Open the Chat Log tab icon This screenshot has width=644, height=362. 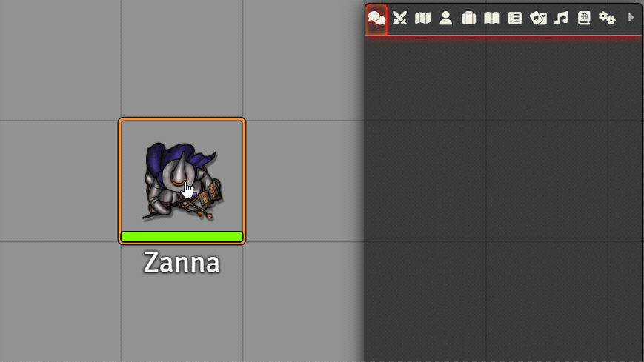[x=376, y=19]
